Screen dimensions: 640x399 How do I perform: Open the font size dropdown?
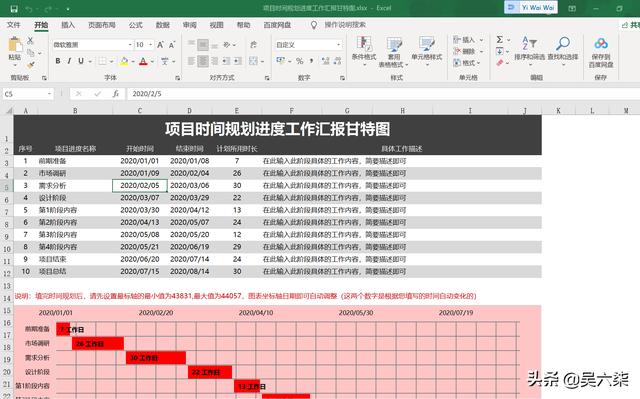coord(151,44)
